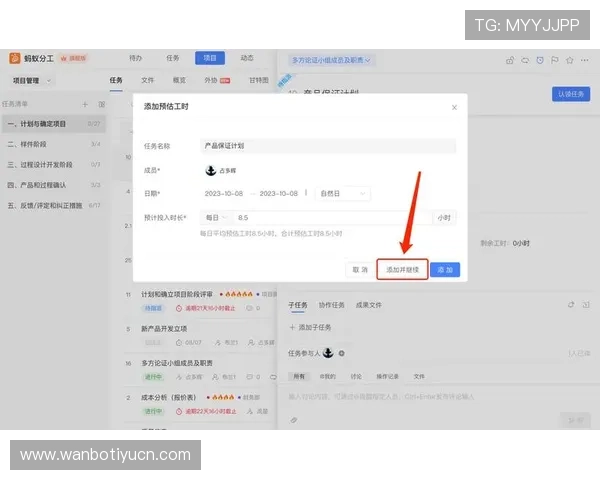
Task: Click the overdue clock icon on 计划和确立项目阶段评审
Action: (x=179, y=308)
